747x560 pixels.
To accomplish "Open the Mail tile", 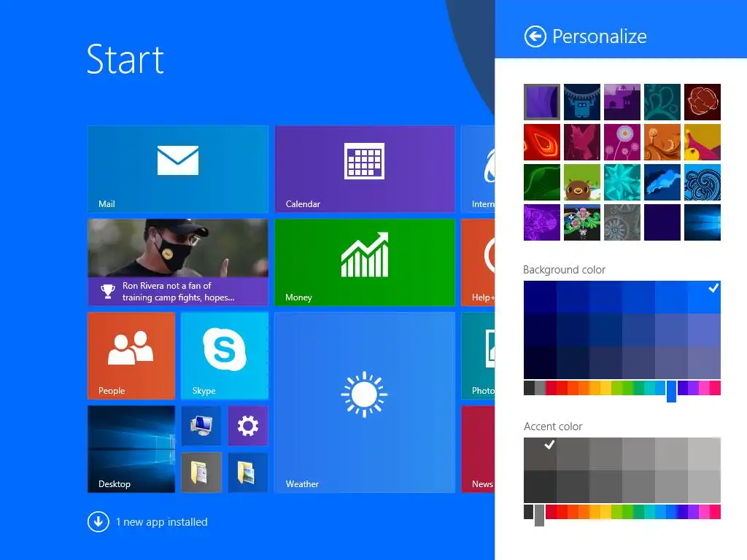I will pos(178,169).
